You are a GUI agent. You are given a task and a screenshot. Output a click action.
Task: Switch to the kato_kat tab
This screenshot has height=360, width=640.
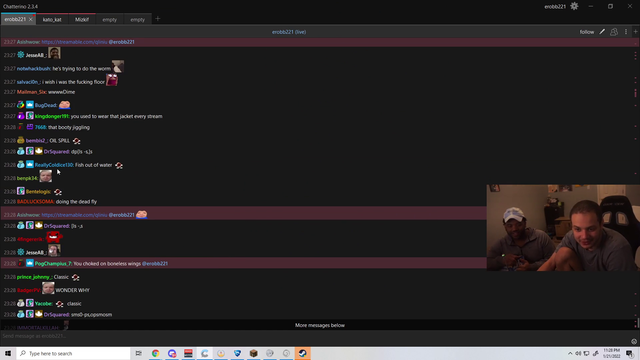pyautogui.click(x=52, y=19)
